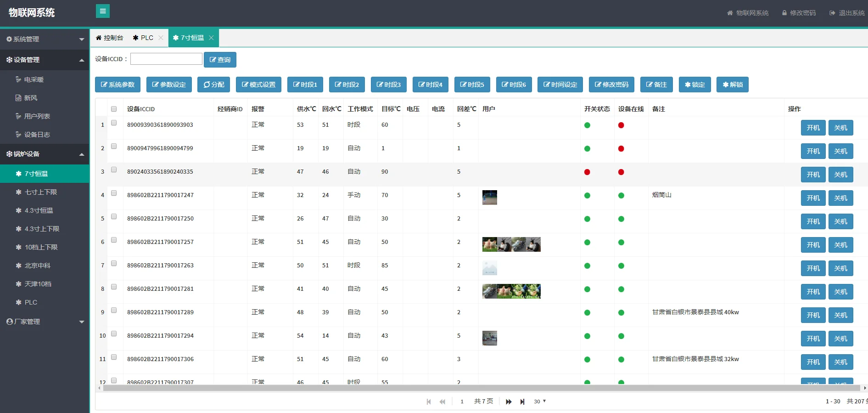
Task: Close the 7寸恒温 tab
Action: click(x=211, y=38)
